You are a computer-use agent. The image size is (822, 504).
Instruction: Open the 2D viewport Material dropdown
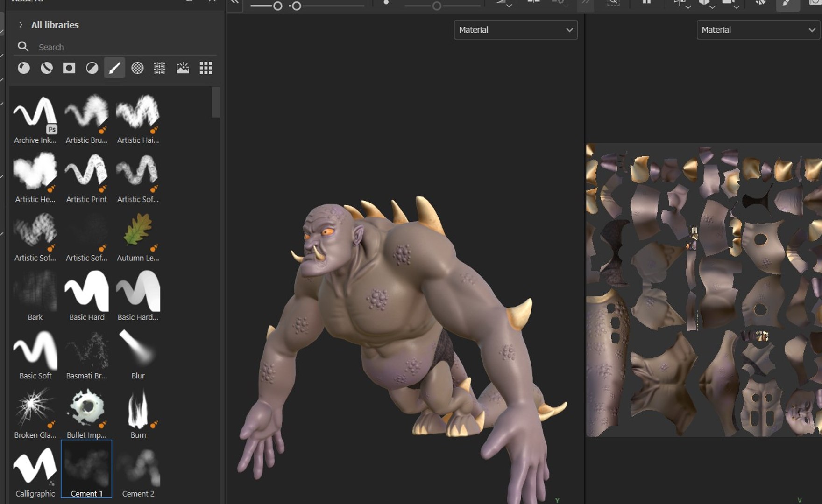759,30
